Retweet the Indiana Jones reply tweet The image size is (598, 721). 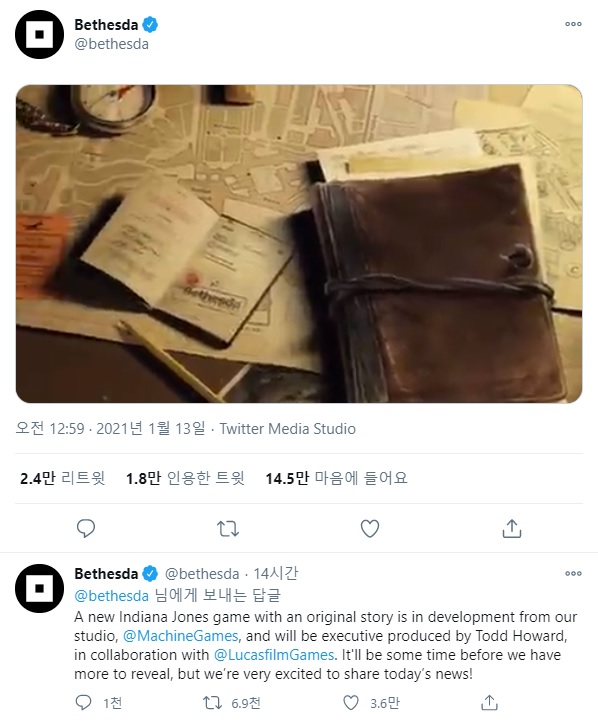[x=212, y=703]
